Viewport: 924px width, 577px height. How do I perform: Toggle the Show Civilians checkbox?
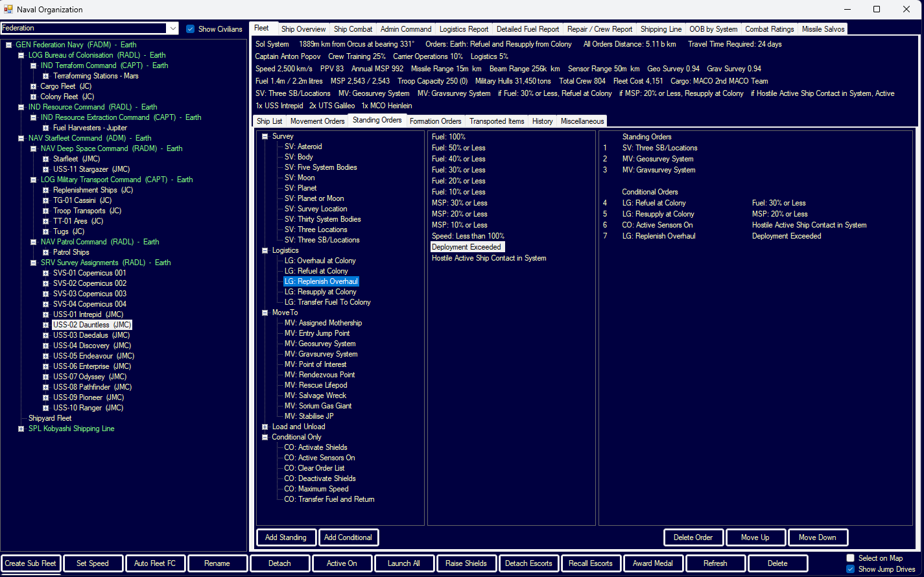190,29
